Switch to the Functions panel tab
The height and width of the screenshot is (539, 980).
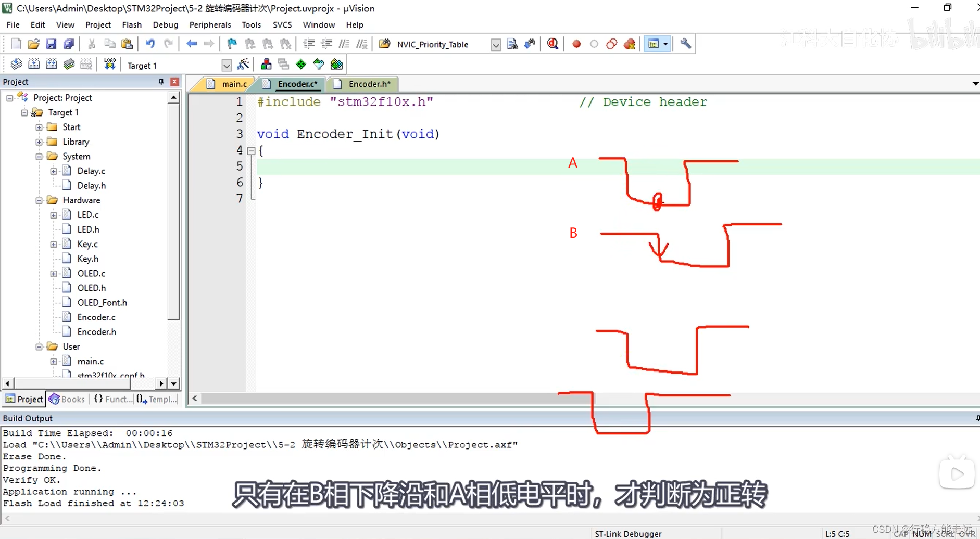(x=113, y=399)
